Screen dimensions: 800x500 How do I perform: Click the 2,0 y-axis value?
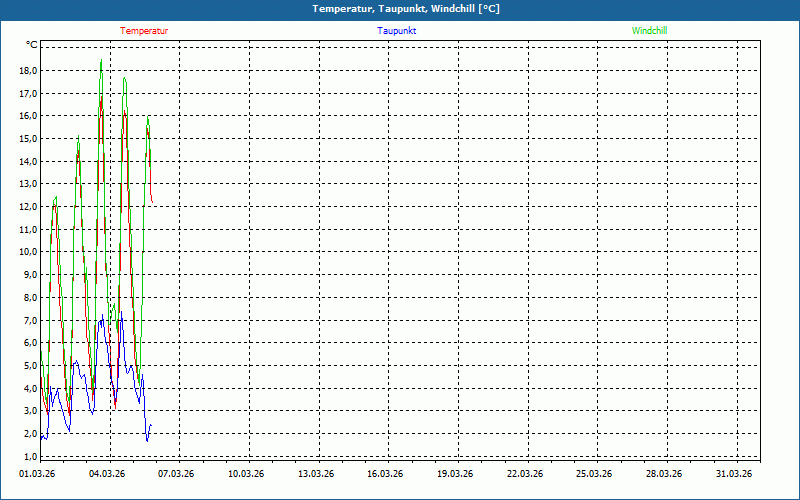tap(31, 434)
